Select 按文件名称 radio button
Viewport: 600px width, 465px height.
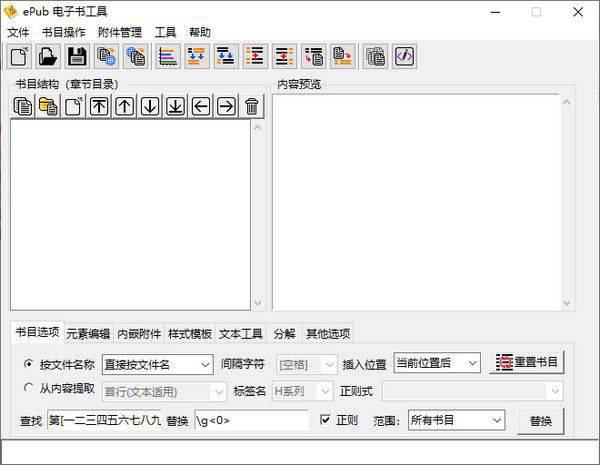click(x=28, y=364)
